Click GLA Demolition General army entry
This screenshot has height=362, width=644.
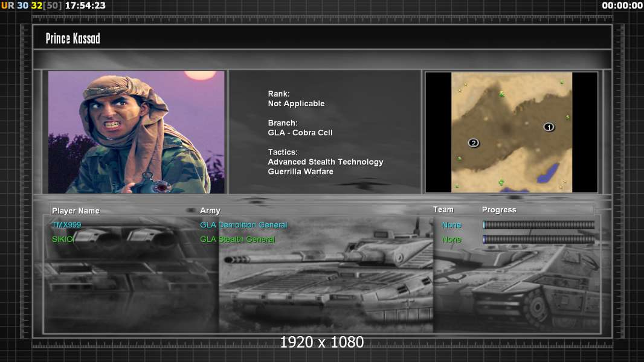[x=243, y=224]
